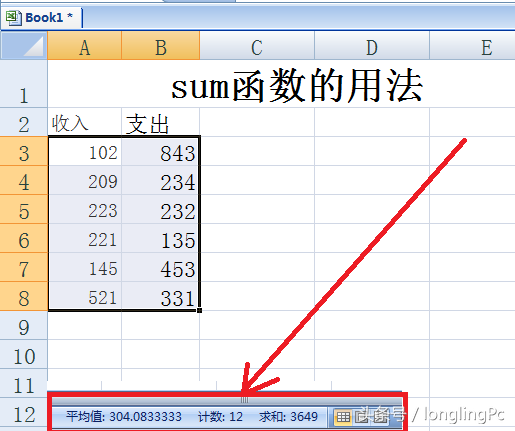Select the cell containing 145

(85, 267)
